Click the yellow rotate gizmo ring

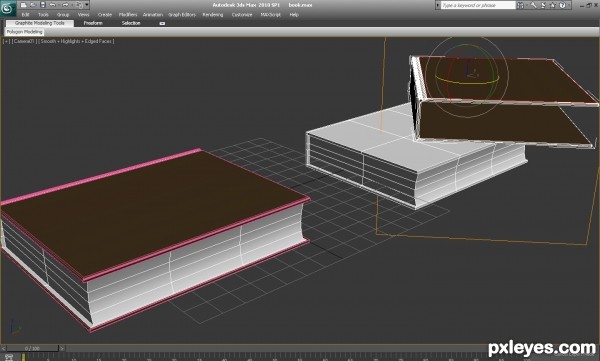coord(467,82)
